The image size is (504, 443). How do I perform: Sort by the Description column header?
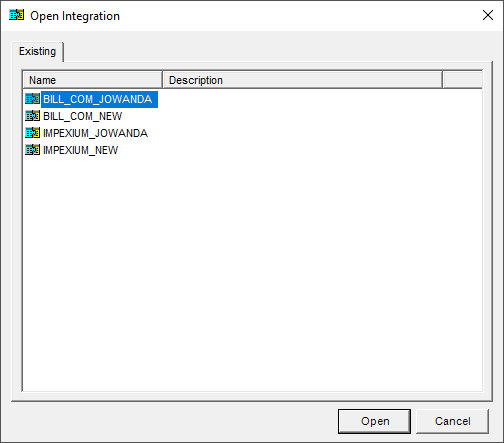pos(302,80)
